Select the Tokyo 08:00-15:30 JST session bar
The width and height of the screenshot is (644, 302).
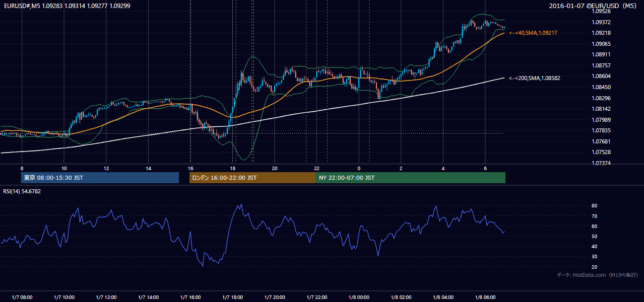coord(100,178)
